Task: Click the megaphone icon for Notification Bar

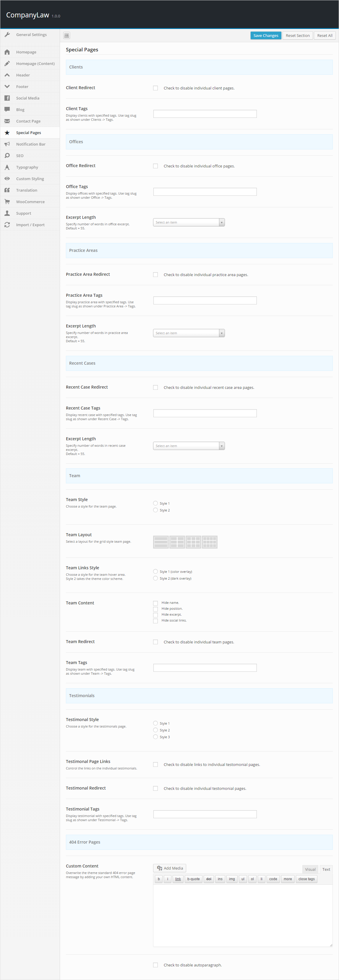Action: pos(7,144)
